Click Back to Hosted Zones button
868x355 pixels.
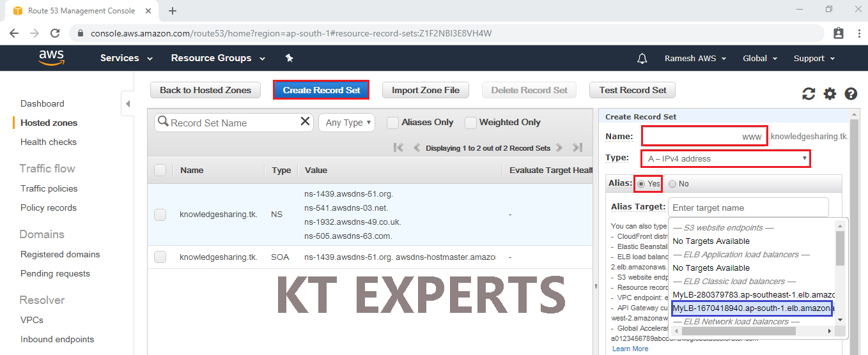(205, 90)
